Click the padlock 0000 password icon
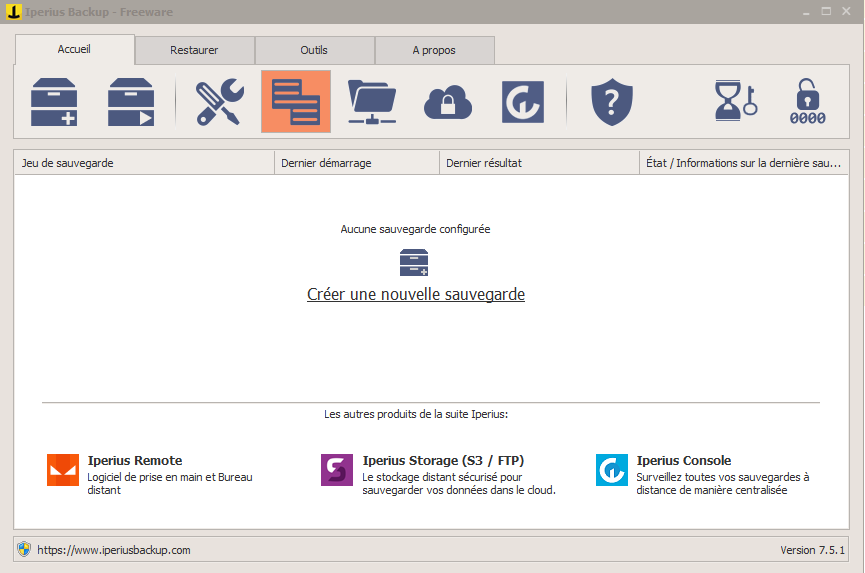865x573 pixels. [808, 101]
